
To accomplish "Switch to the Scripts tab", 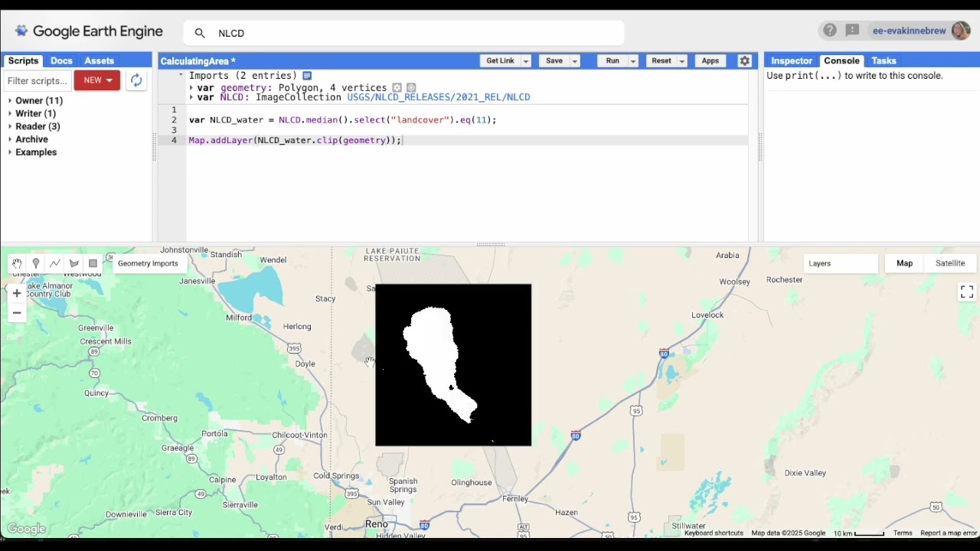I will pyautogui.click(x=23, y=61).
